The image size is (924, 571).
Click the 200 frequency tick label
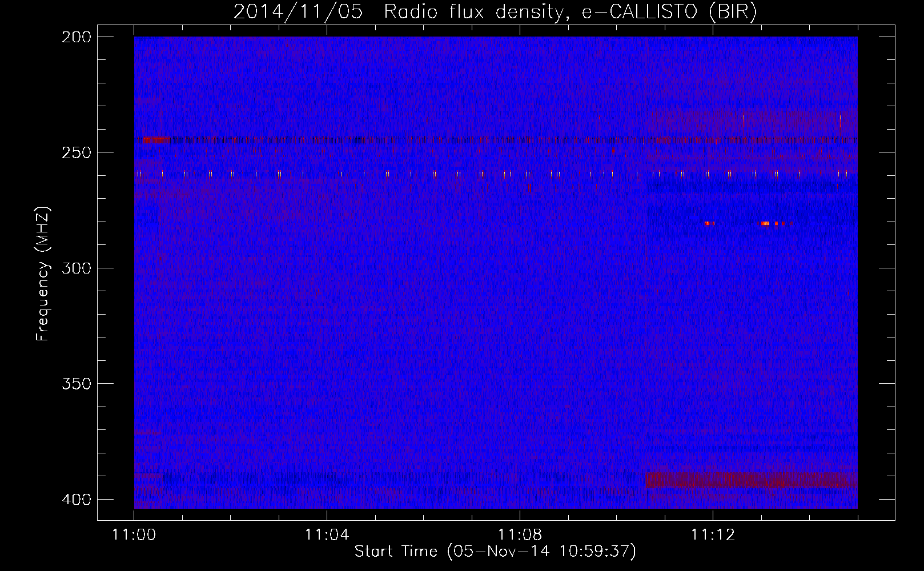(x=76, y=37)
